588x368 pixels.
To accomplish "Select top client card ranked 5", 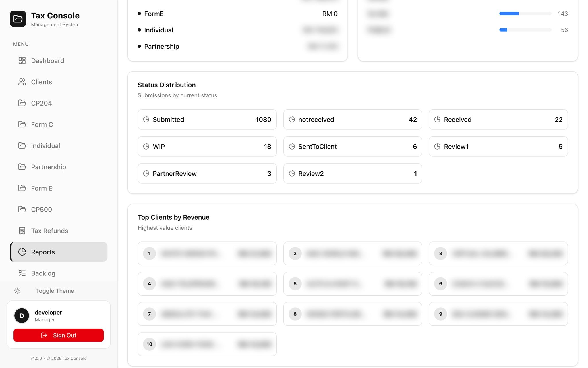I will point(353,284).
